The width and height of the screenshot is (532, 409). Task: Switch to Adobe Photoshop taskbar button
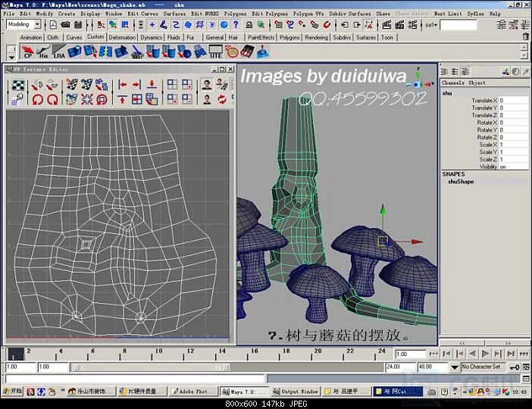(x=193, y=392)
